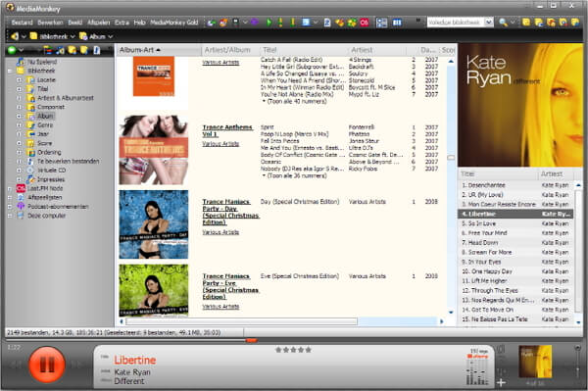588x391 pixels.
Task: Open the search scope dropdown arrow
Action: [489, 23]
